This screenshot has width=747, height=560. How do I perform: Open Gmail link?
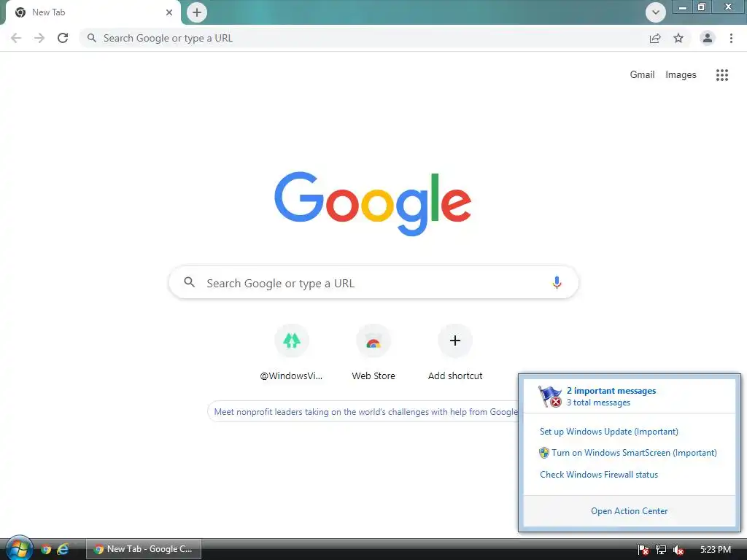(x=642, y=75)
